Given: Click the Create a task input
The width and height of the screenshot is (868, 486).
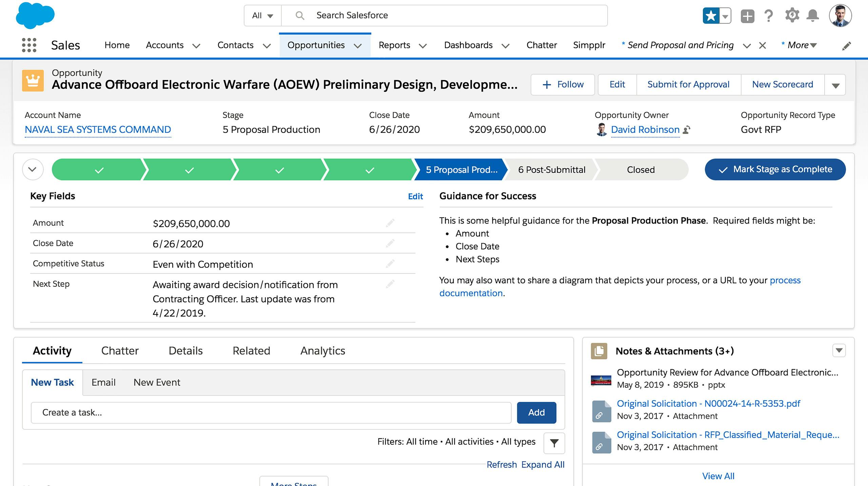Looking at the screenshot, I should coord(271,412).
